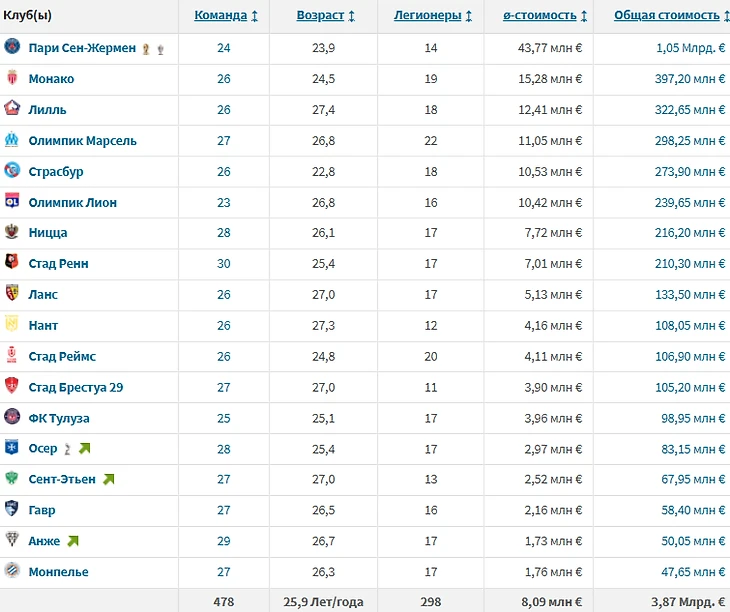Open the Olympique Lyon OL logo
Viewport: 730px width, 612px height.
coord(12,201)
